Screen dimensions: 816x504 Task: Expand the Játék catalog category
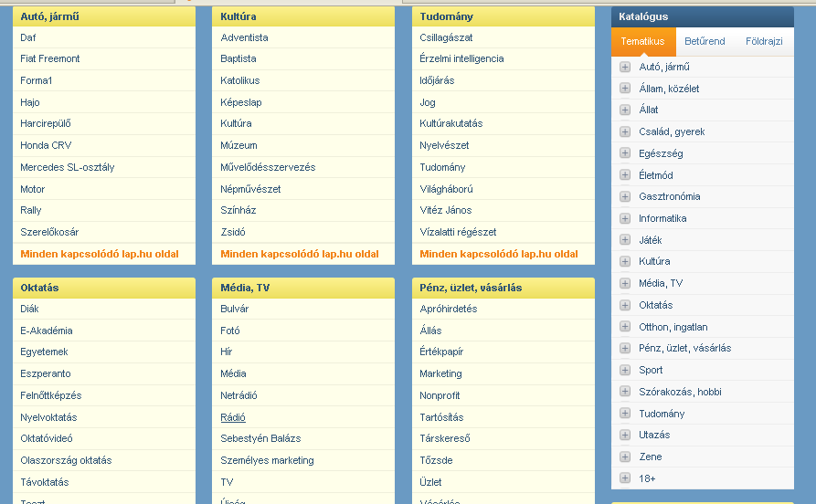[x=625, y=240]
